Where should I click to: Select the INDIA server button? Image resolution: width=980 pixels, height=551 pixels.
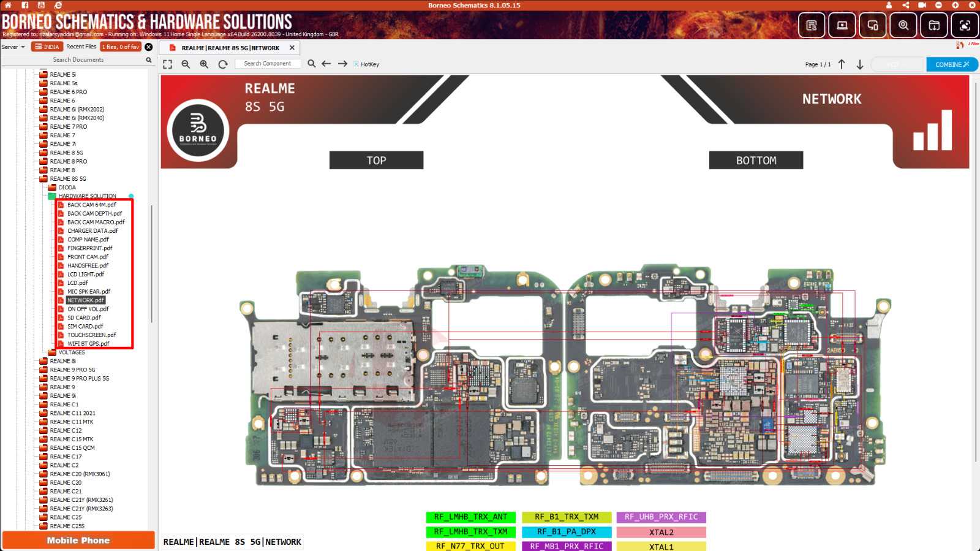[x=47, y=47]
